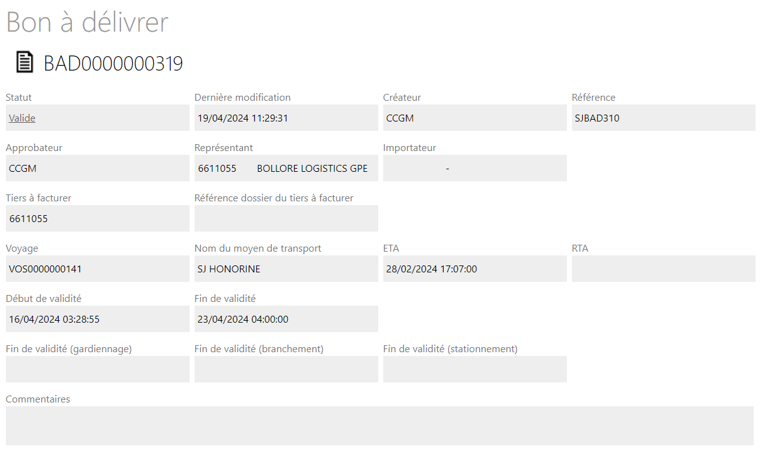Click the Référence field SJBAD310
Viewport: 761px width, 453px height.
[x=663, y=118]
